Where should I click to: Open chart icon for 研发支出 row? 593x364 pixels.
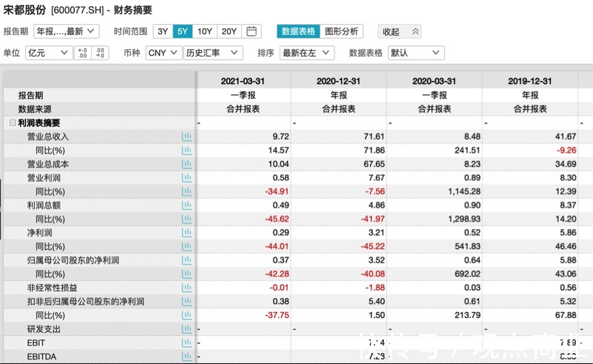(187, 329)
